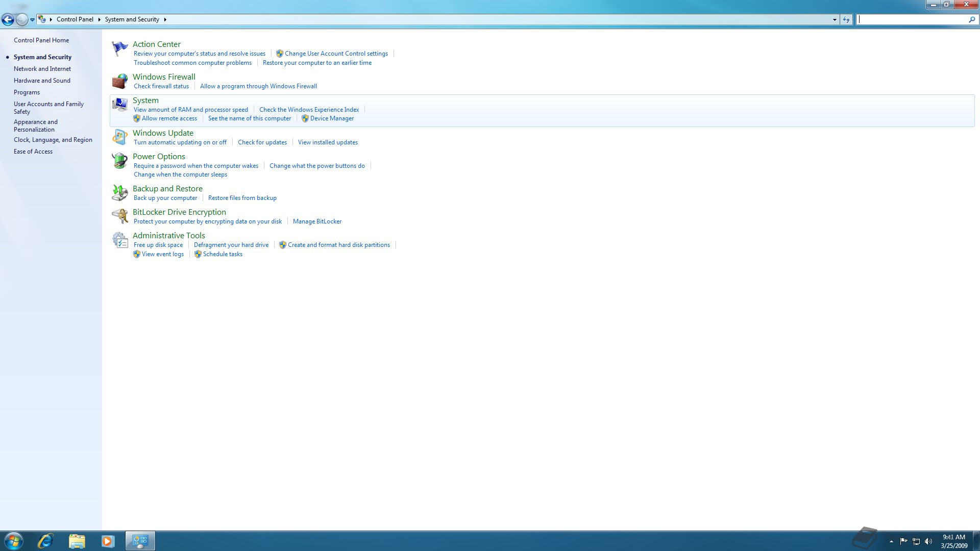Click the network tray icon
Screen dimensions: 980x551
916,541
